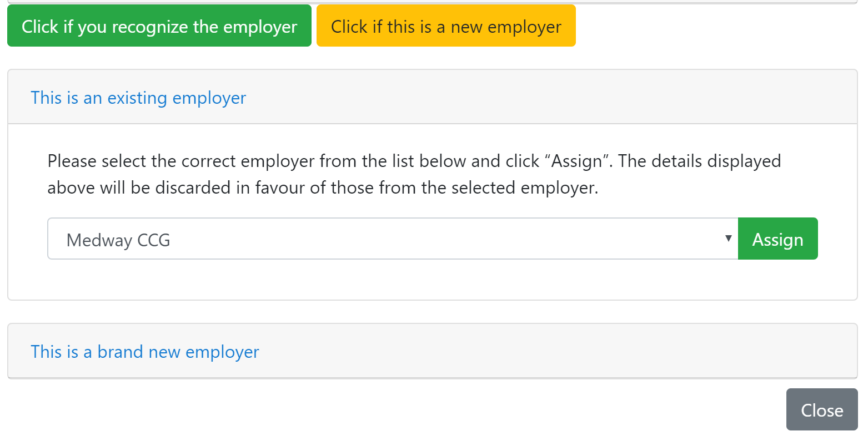Click the "This is a brand new employer" link text
This screenshot has width=868, height=441.
tap(145, 352)
